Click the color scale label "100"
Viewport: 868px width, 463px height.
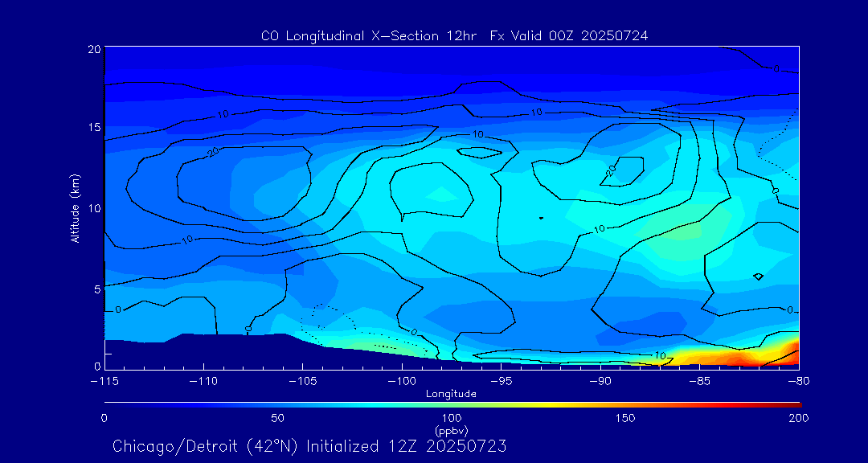click(x=452, y=419)
